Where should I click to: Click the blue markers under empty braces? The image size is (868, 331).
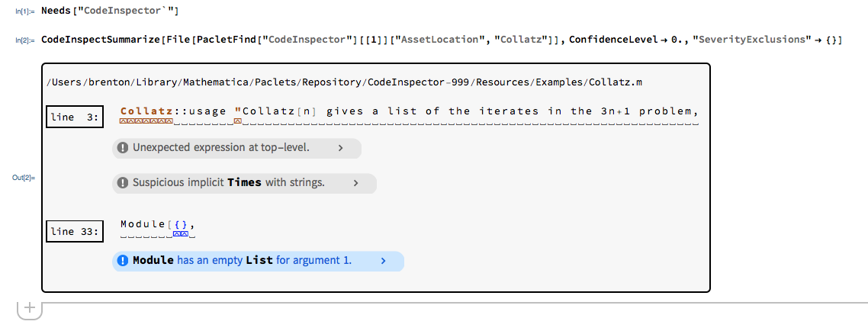(x=181, y=234)
